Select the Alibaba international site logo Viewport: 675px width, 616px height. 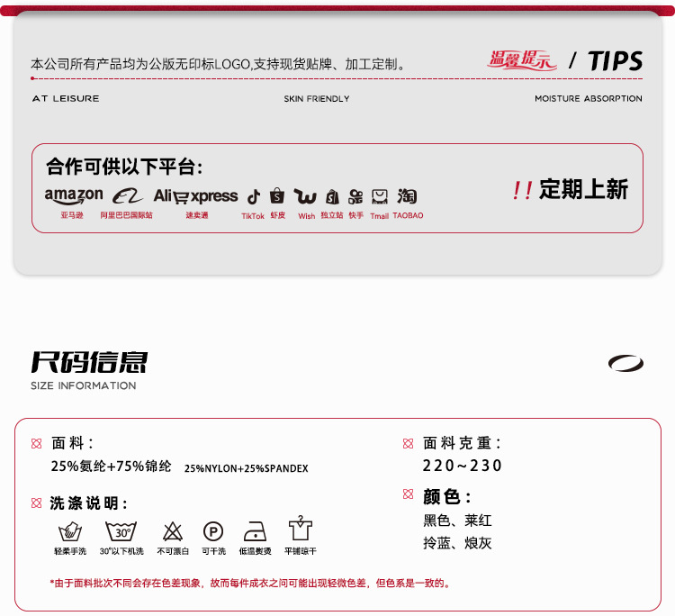tap(128, 196)
